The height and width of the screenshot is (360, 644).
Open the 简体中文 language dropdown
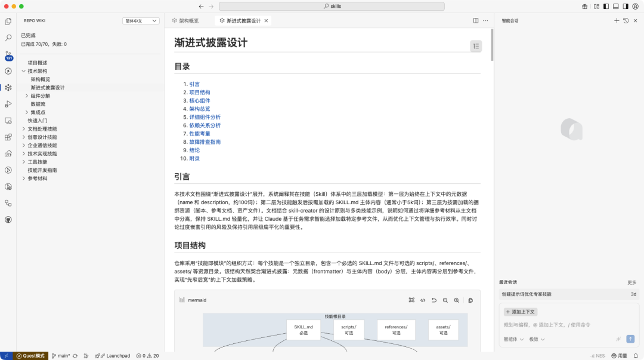(x=141, y=21)
